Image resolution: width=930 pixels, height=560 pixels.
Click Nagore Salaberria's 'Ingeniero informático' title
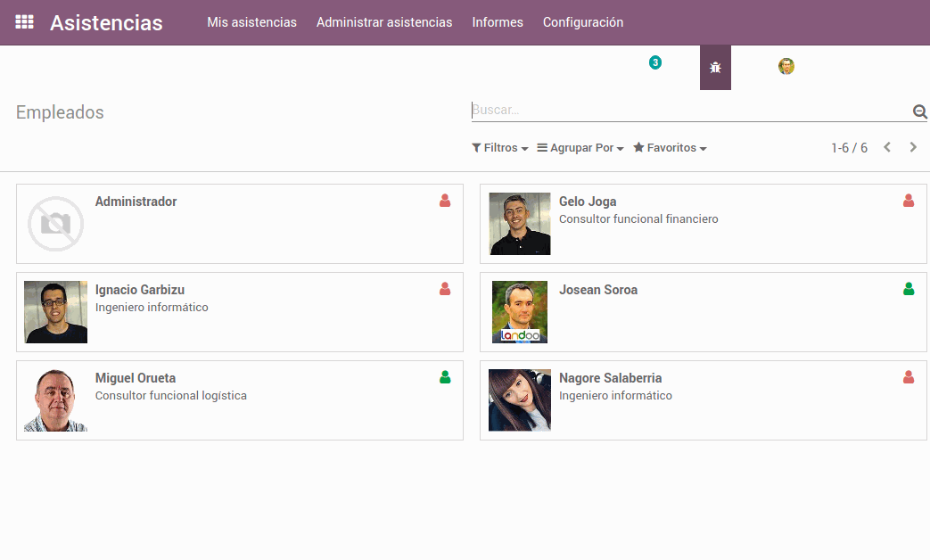click(x=615, y=396)
